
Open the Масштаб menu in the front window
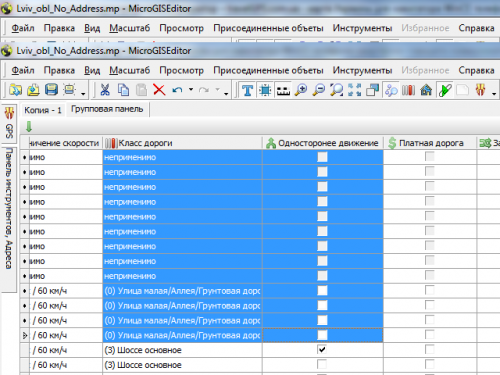(130, 70)
